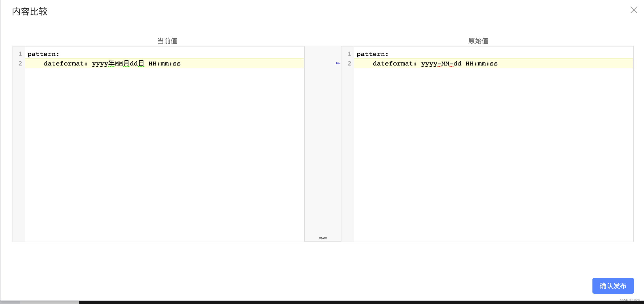Click 'pattern:' line in the 当前值 editor

165,54
